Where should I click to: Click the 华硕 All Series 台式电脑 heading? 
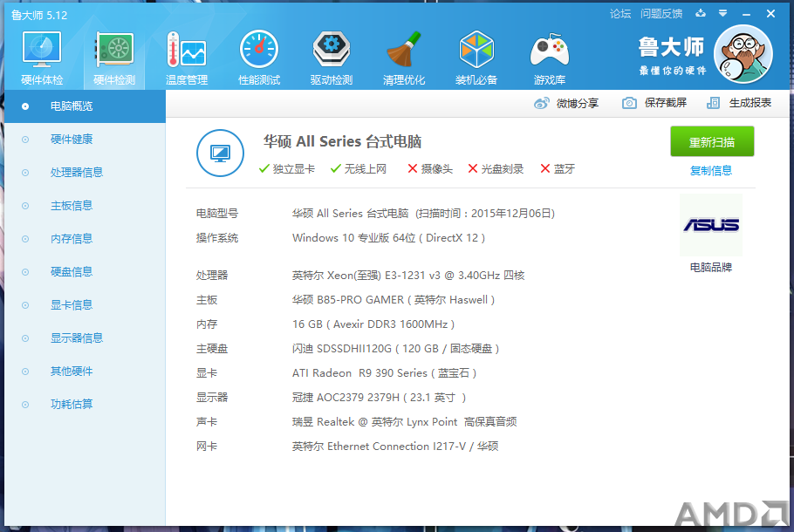[x=342, y=142]
